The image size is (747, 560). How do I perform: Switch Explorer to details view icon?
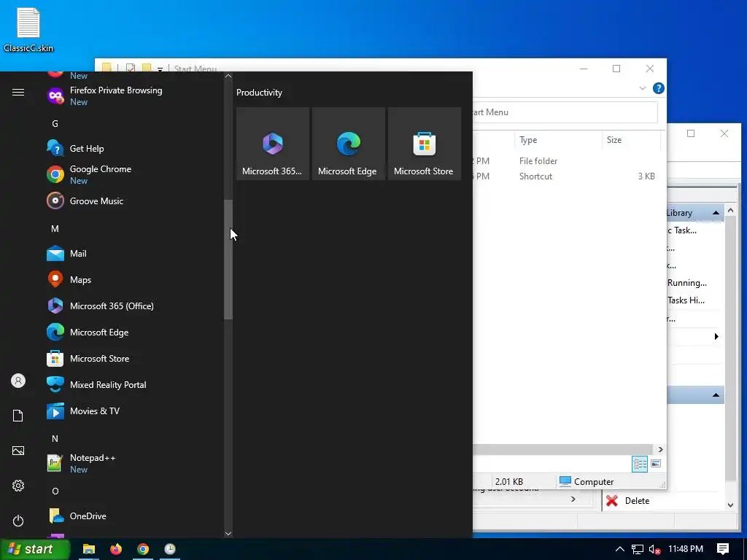pyautogui.click(x=640, y=464)
